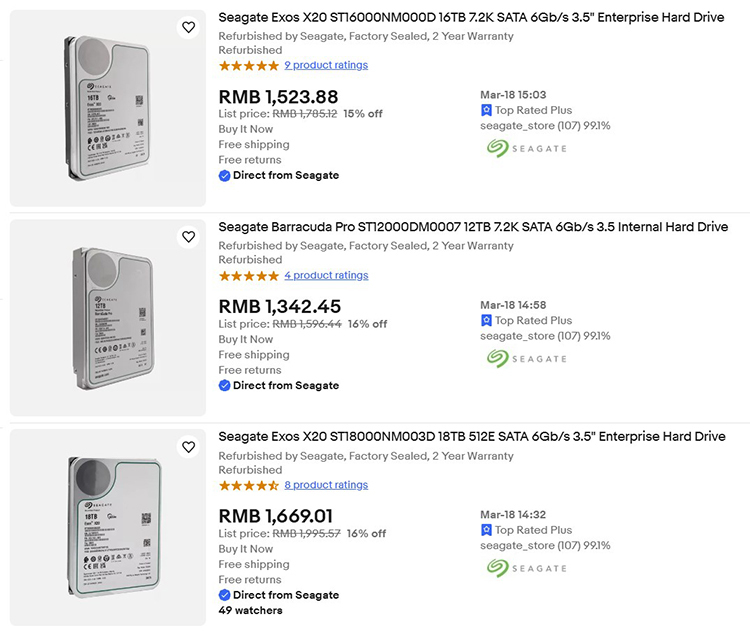This screenshot has width=750, height=635.
Task: Click Top Rated Plus badge on 12TB listing
Action: pos(526,320)
